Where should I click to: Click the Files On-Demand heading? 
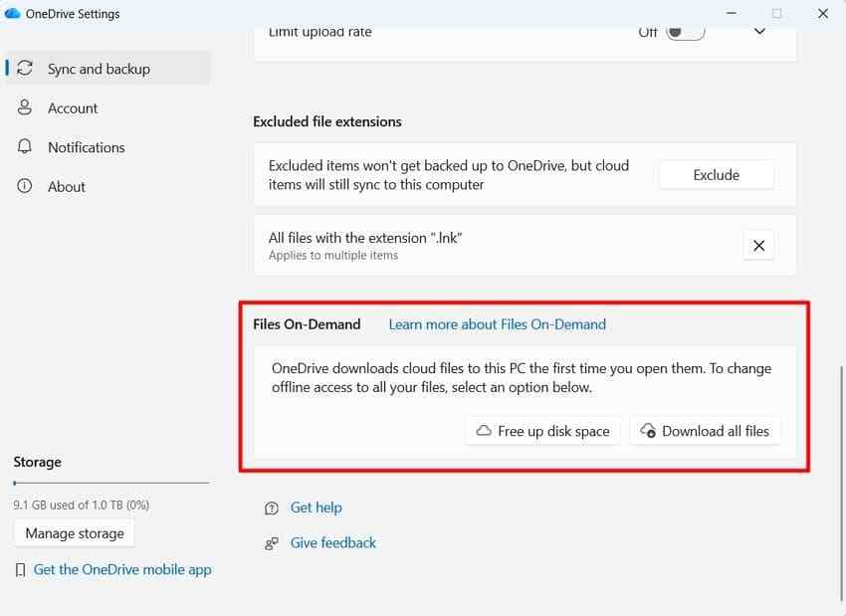point(307,324)
